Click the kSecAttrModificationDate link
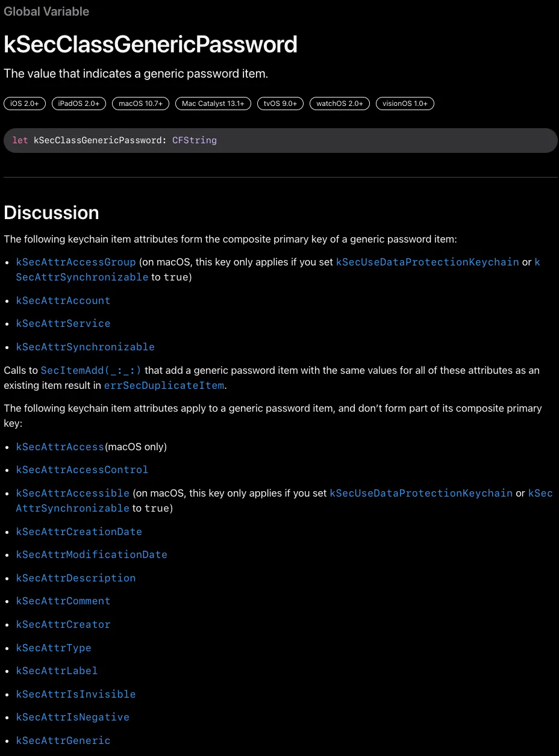This screenshot has width=559, height=756. tap(92, 554)
